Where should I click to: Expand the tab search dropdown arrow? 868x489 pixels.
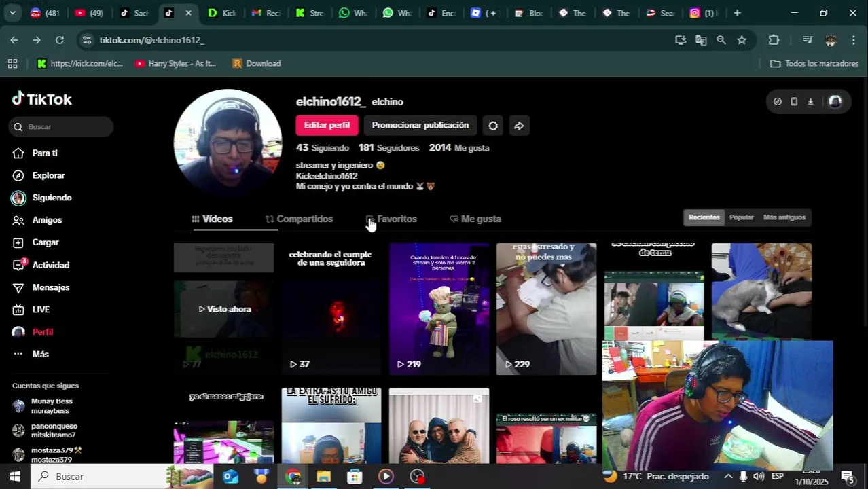click(x=12, y=13)
